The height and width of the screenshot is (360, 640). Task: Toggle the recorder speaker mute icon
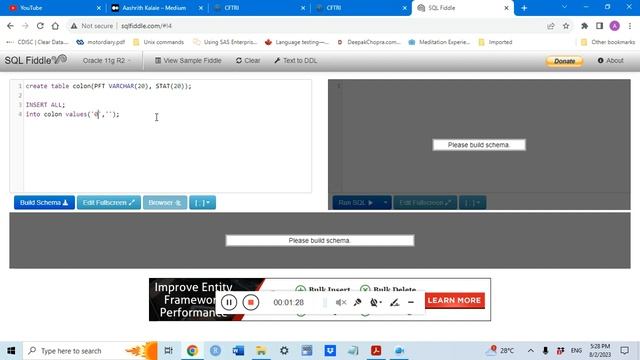(341, 302)
